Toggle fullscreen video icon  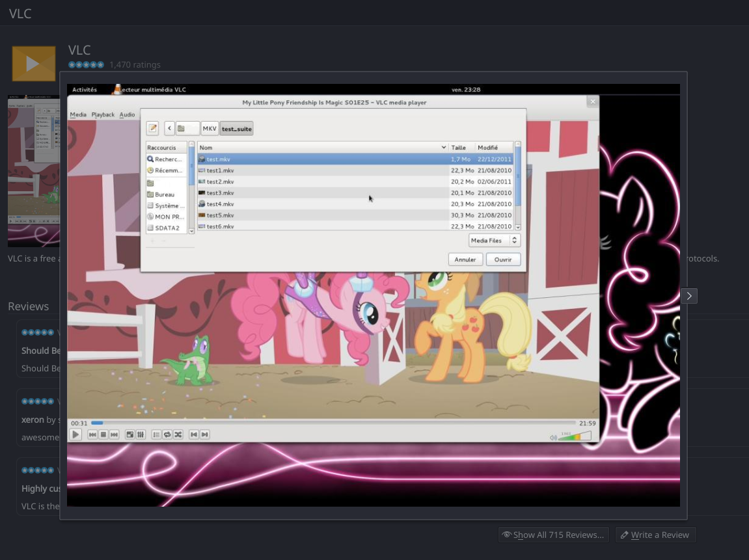(x=129, y=434)
